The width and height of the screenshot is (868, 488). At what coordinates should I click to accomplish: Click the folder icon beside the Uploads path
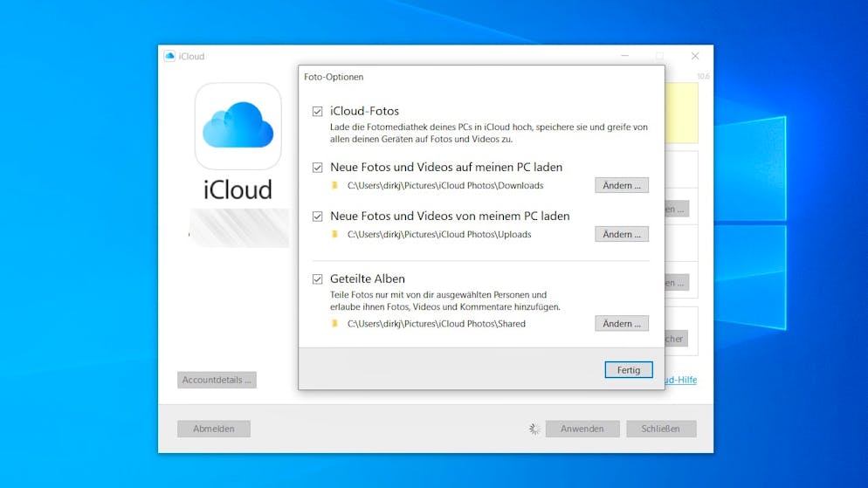[334, 234]
